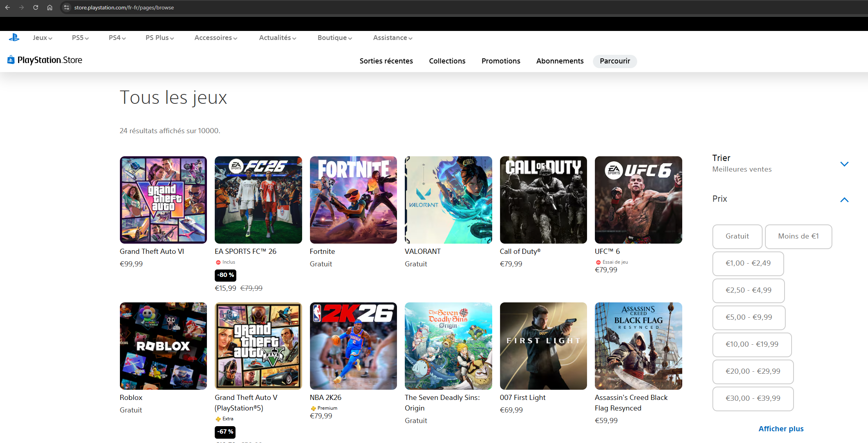Click the EA SPORTS FC™ 26 title
Image resolution: width=868 pixels, height=443 pixels.
click(246, 251)
